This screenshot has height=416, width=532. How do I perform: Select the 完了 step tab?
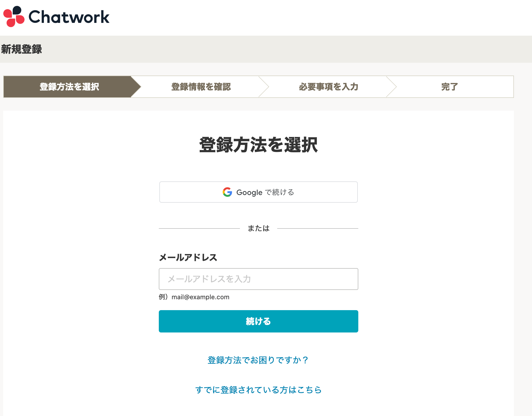pos(450,87)
